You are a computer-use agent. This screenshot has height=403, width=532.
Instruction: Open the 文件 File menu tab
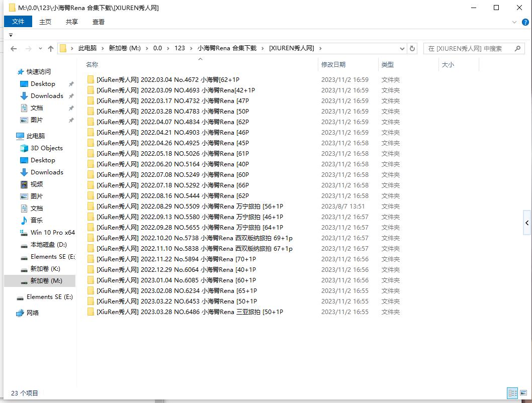point(18,22)
